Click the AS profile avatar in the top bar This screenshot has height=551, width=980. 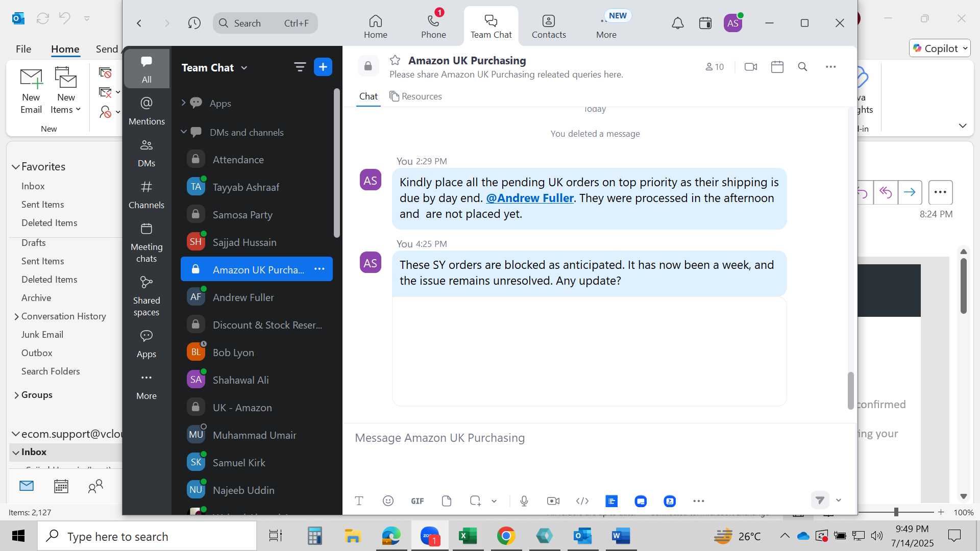(x=733, y=23)
